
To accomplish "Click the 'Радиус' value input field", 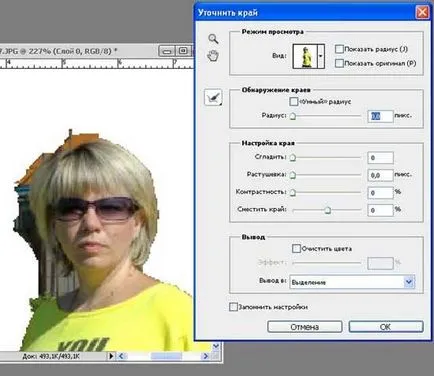I will pos(380,116).
